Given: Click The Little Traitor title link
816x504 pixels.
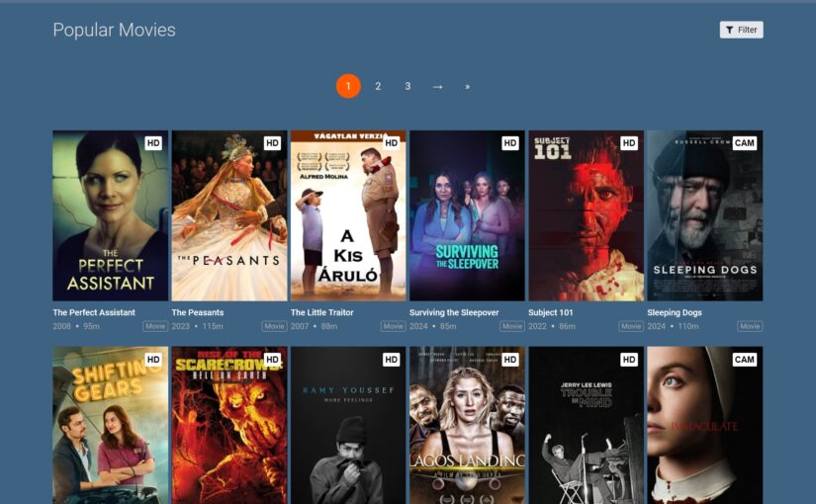Looking at the screenshot, I should click(321, 312).
